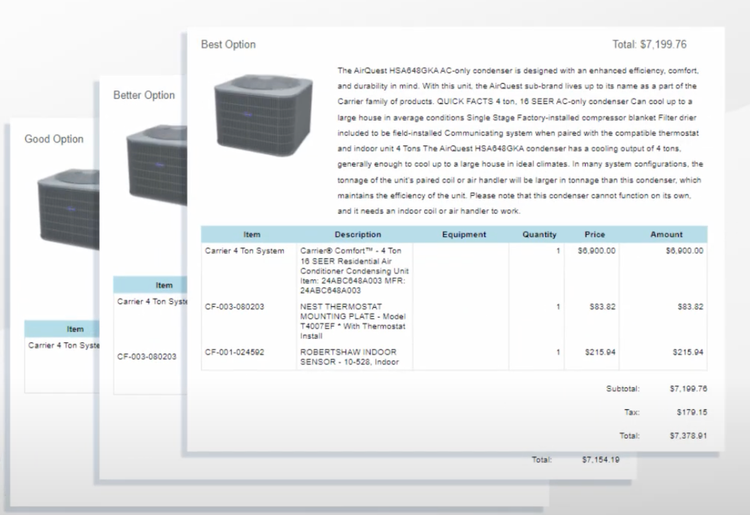Click the Total: $7,199.76 header amount
Screen dimensions: 750x515
[649, 44]
